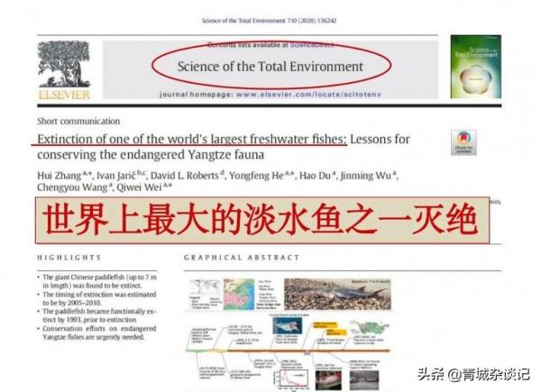Click the highlight about extinction timing 2005–2010
The image size is (541, 392).
click(x=97, y=298)
